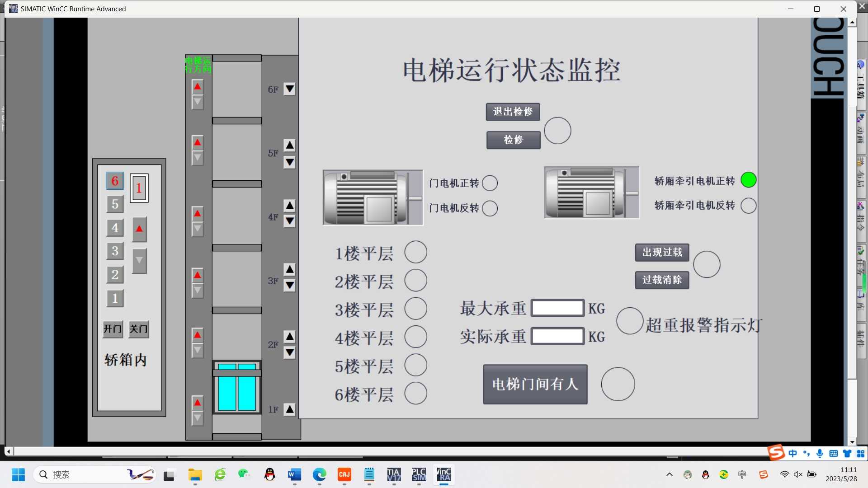Open QQ from the taskbar

click(269, 475)
